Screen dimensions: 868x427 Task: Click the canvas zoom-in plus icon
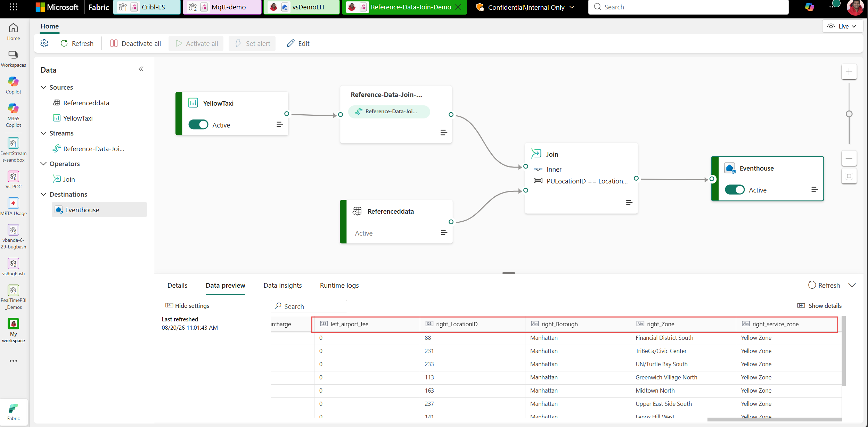tap(849, 72)
